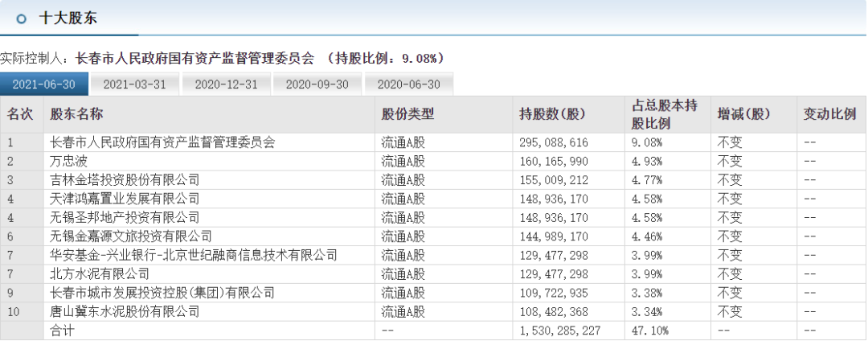Switch to the 2020-09-30 tab
This screenshot has height=341, width=868.
(317, 84)
